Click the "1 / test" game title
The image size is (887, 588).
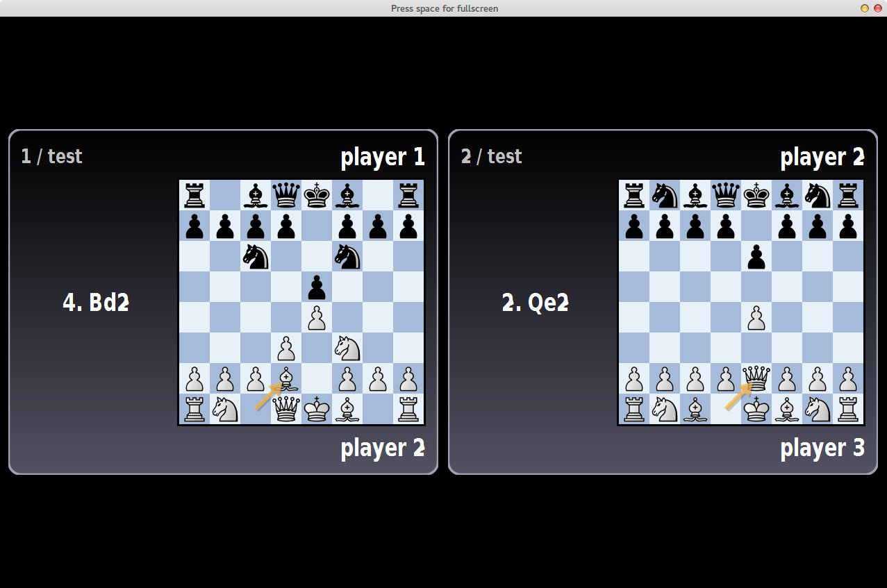pyautogui.click(x=51, y=156)
